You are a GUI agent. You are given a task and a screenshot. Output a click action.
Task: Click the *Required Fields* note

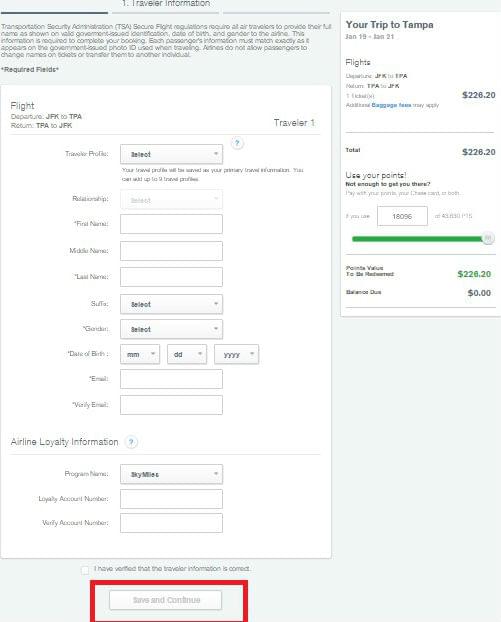(x=30, y=69)
